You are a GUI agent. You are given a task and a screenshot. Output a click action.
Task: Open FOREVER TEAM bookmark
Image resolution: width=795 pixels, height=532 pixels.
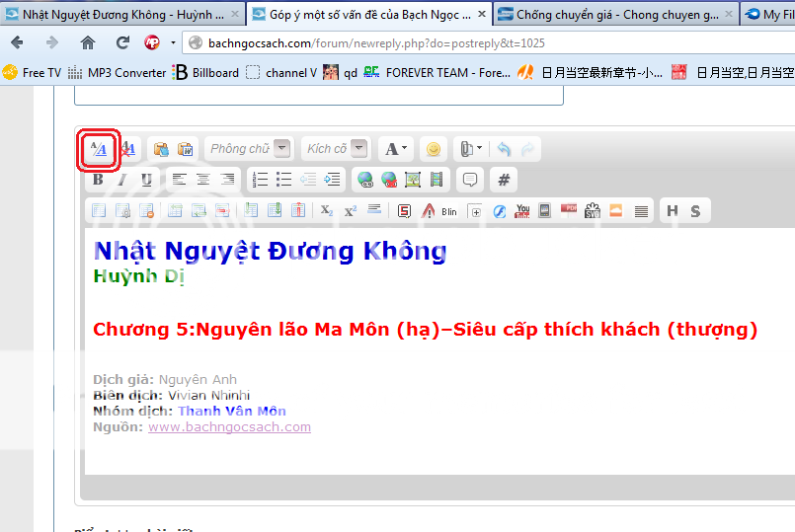[x=437, y=73]
